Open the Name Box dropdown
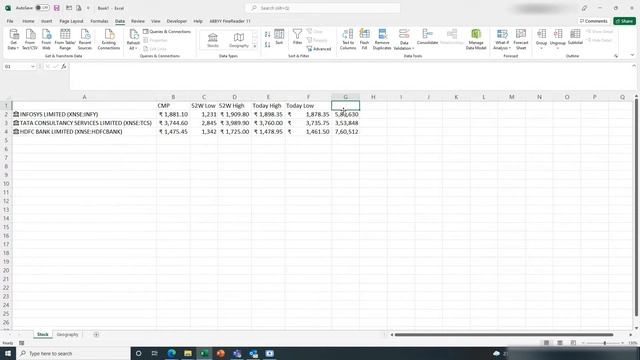The width and height of the screenshot is (640, 360). [33, 67]
